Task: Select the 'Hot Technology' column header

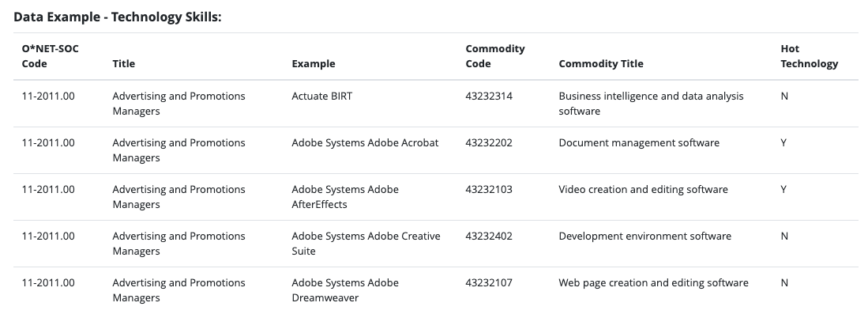Action: 810,56
